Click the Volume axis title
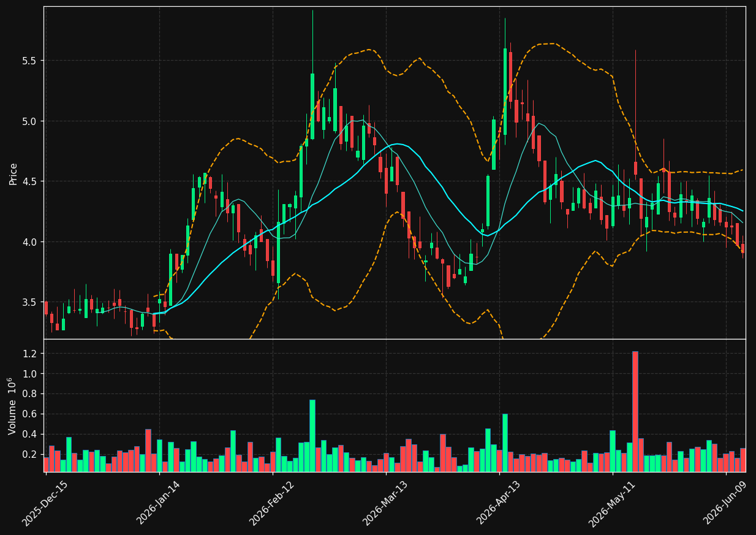756x535 pixels. click(12, 406)
